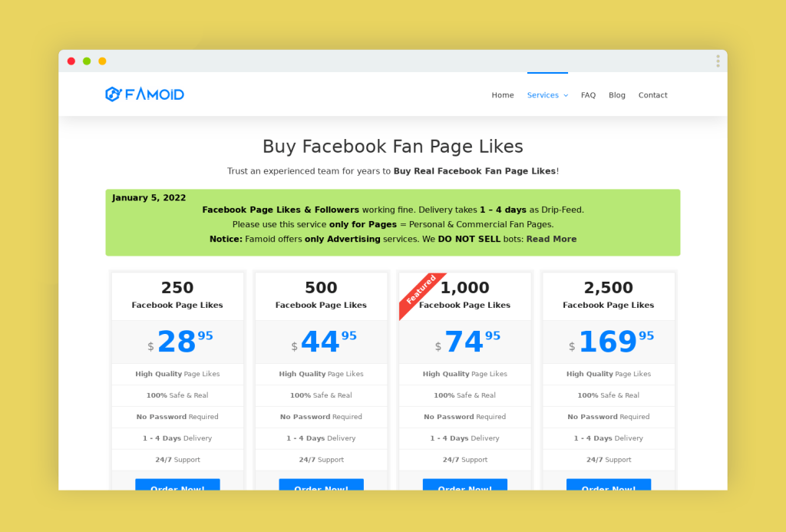The image size is (786, 532).
Task: Click 1 - 4 Days Delivery in 500 card
Action: [x=322, y=438]
